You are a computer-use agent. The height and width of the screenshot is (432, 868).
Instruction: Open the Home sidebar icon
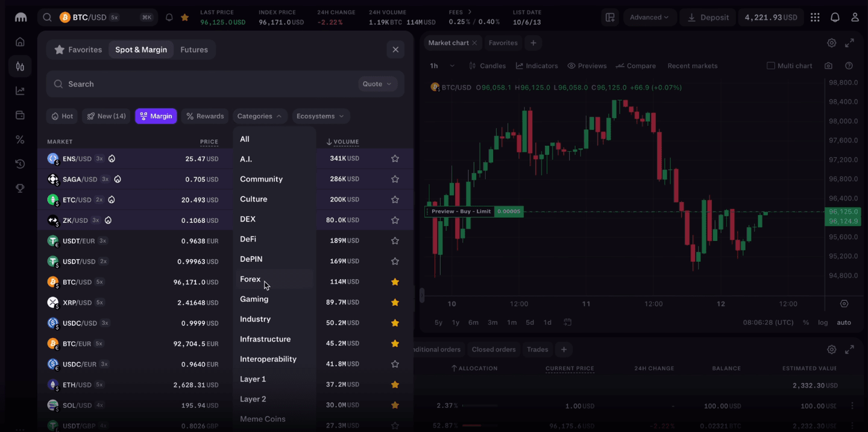click(x=20, y=42)
